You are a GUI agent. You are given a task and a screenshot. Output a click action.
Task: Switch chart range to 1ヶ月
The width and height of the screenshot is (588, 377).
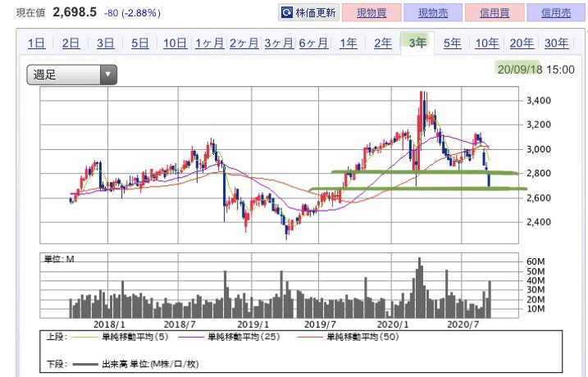209,43
